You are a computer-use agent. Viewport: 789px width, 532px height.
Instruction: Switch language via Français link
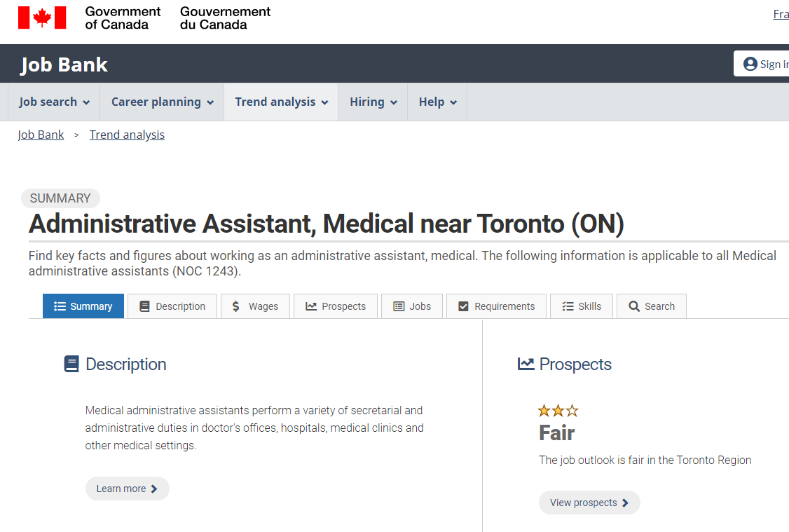pyautogui.click(x=781, y=14)
